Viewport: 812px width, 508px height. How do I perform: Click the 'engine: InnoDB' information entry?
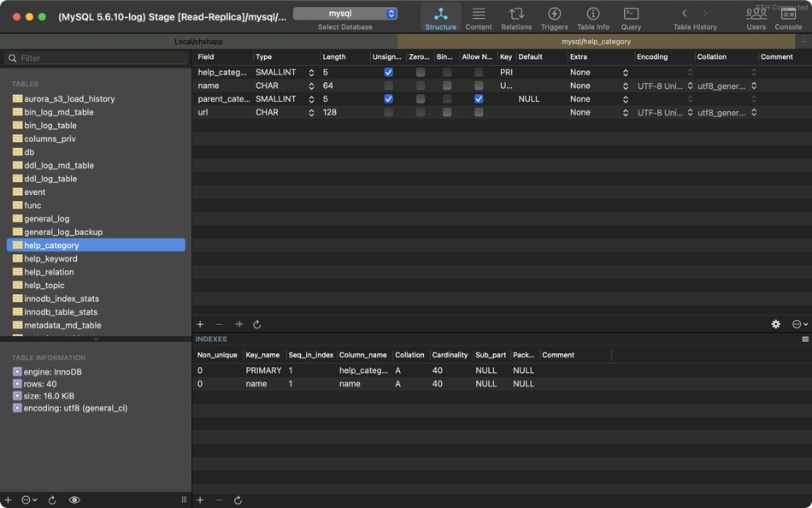tap(52, 372)
